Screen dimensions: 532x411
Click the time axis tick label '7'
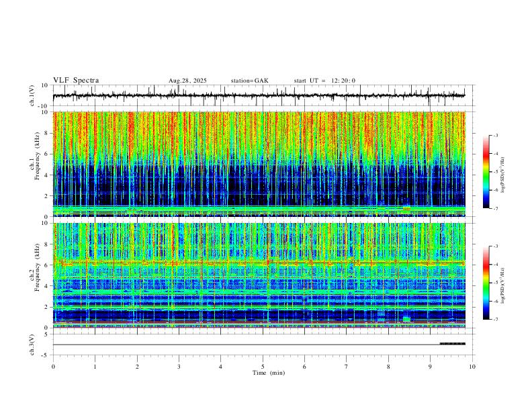pyautogui.click(x=347, y=367)
